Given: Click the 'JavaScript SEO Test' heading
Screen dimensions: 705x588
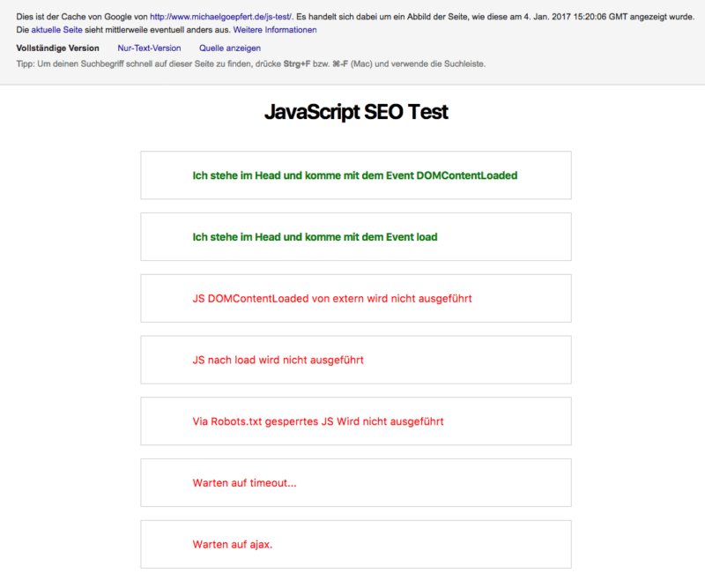Looking at the screenshot, I should tap(356, 112).
